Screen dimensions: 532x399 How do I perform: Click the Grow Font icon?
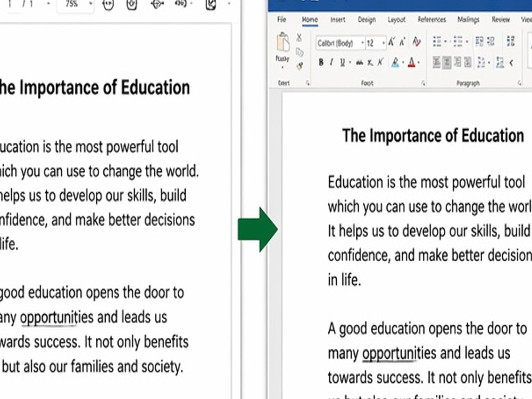click(392, 43)
